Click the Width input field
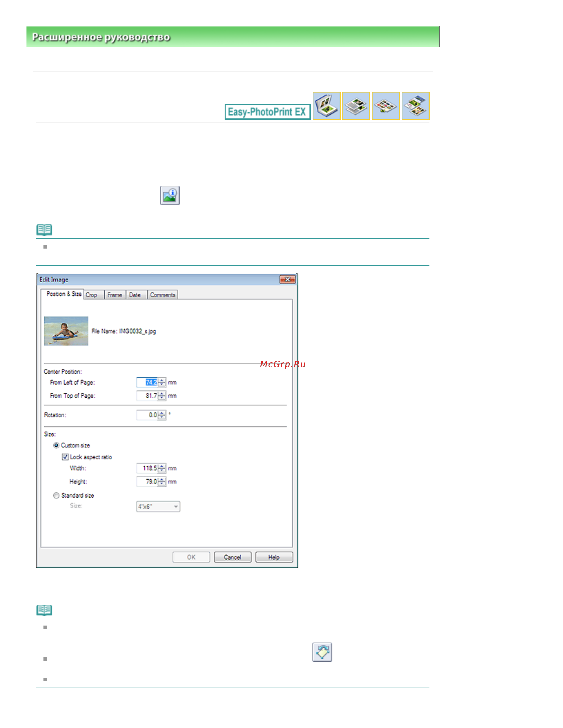 [x=147, y=468]
